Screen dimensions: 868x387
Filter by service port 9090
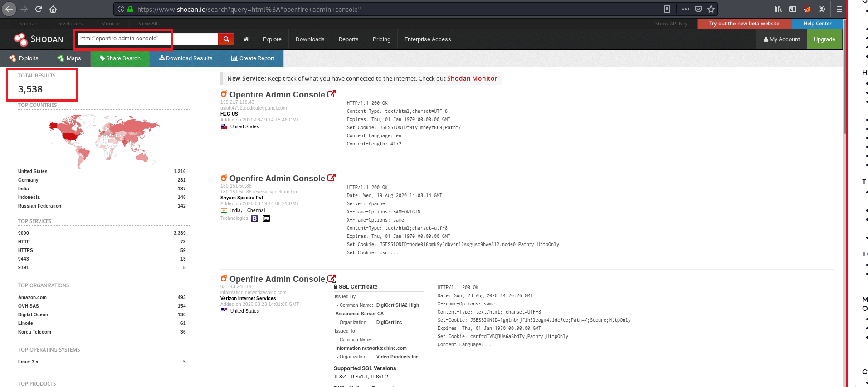click(x=24, y=233)
